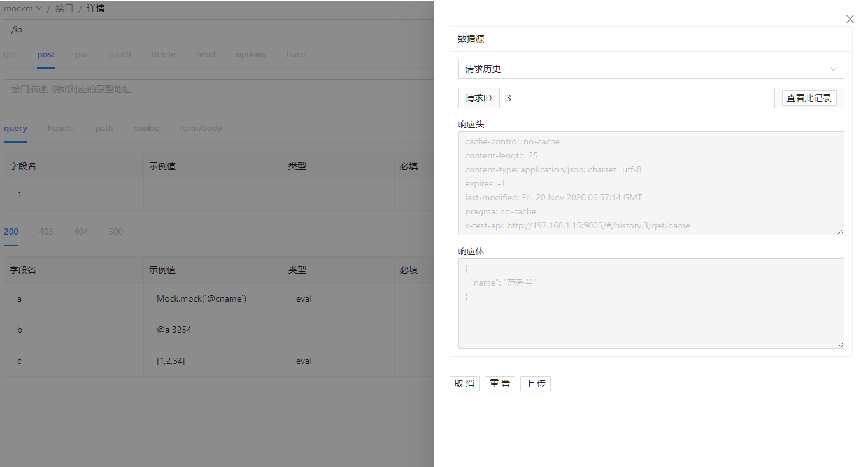Click the 请求ID input field

tap(637, 98)
